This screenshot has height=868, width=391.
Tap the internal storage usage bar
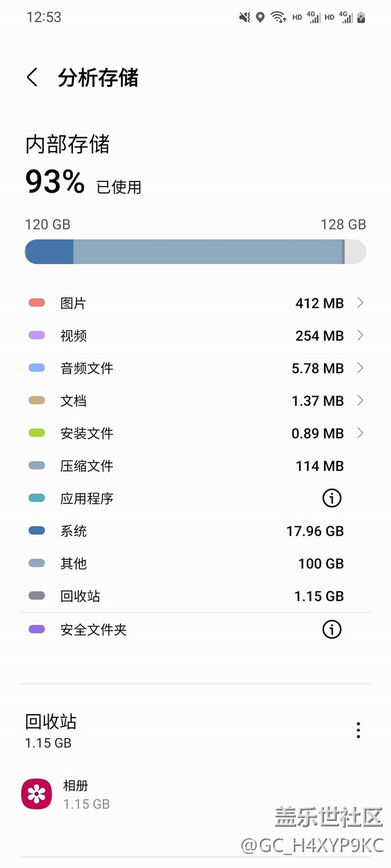pos(195,252)
